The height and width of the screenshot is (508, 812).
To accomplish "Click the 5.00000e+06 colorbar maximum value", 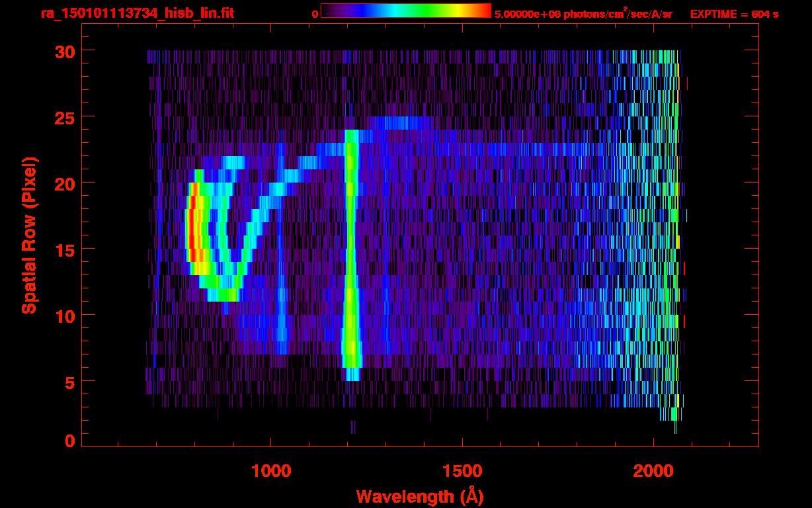I will tap(526, 14).
